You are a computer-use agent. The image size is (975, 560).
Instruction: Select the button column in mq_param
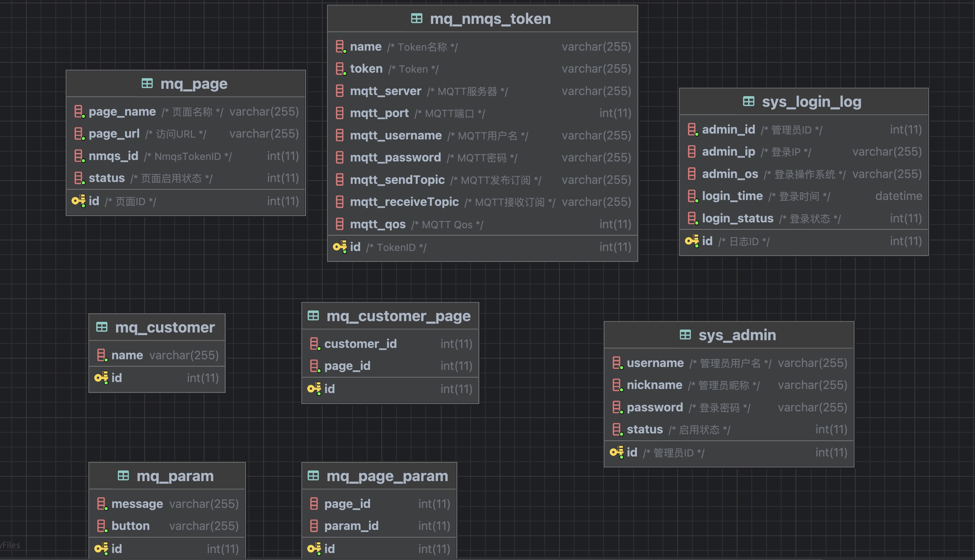(167, 526)
